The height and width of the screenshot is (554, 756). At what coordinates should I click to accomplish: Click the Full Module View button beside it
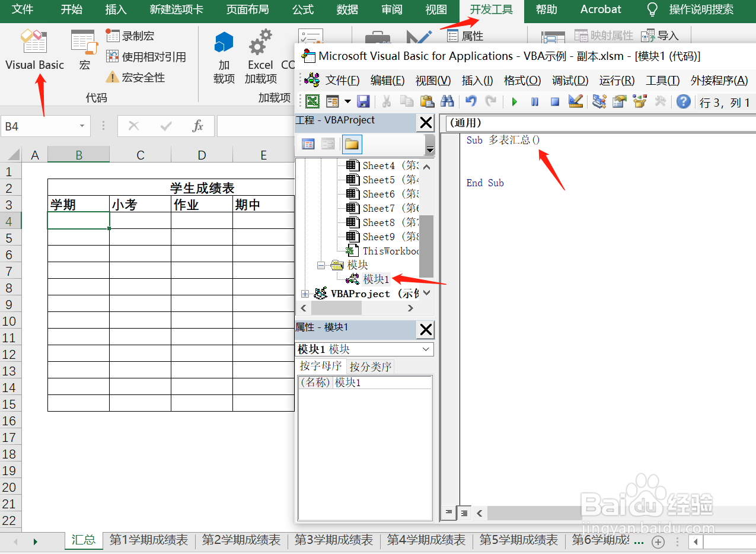pos(464,512)
